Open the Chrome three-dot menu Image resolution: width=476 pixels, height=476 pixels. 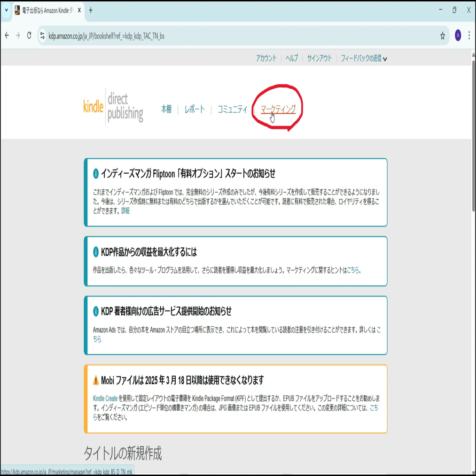click(x=469, y=36)
